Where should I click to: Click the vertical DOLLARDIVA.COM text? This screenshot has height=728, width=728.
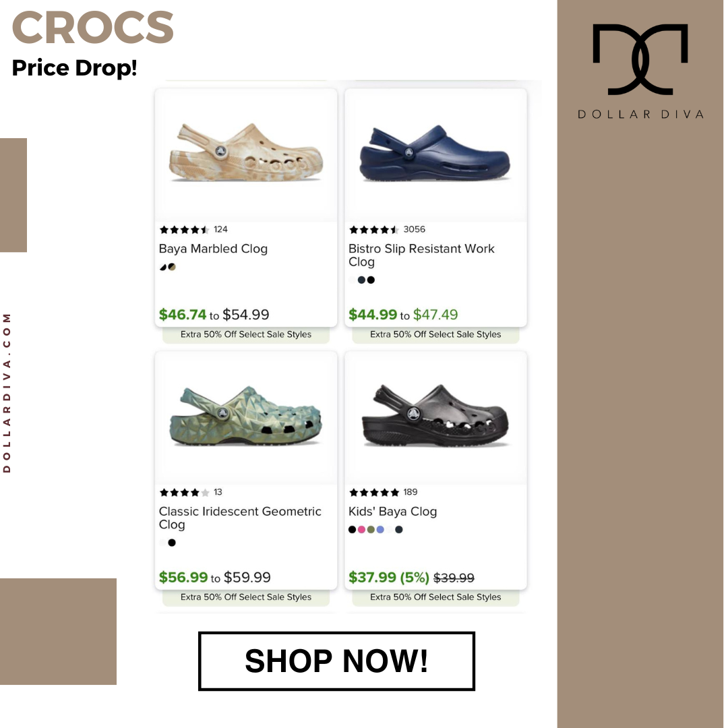pyautogui.click(x=7, y=393)
